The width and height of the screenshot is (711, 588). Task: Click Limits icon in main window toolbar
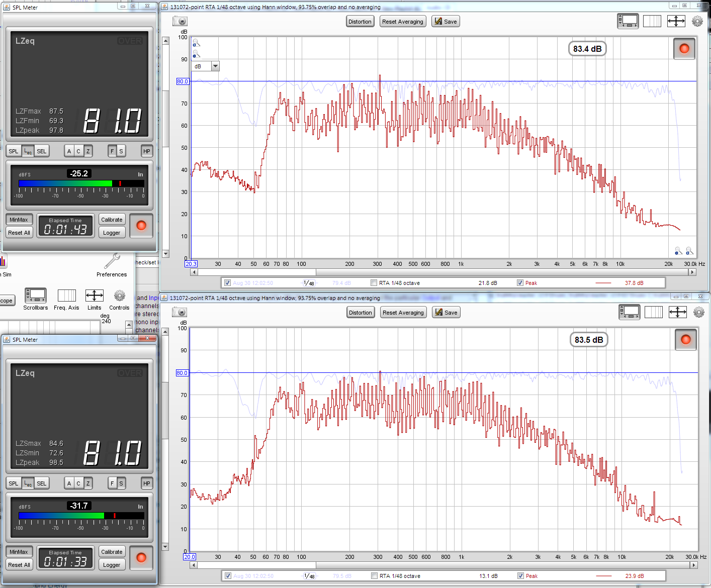point(95,295)
